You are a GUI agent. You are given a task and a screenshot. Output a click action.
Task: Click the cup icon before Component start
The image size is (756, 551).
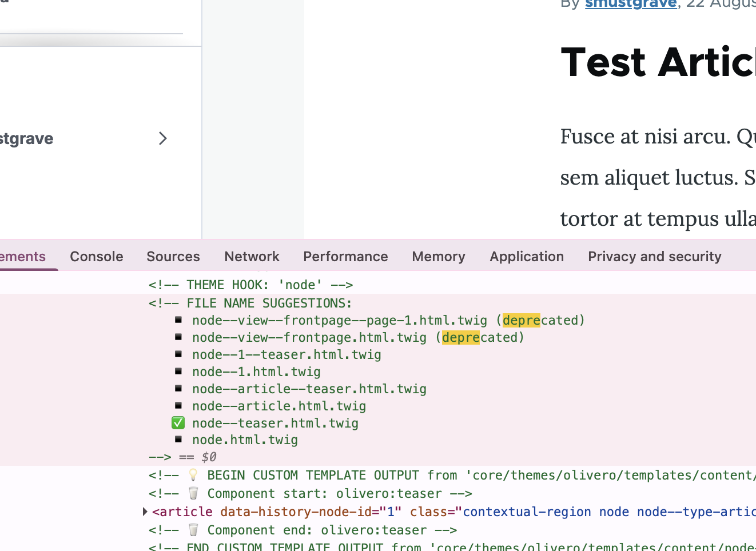(x=193, y=494)
